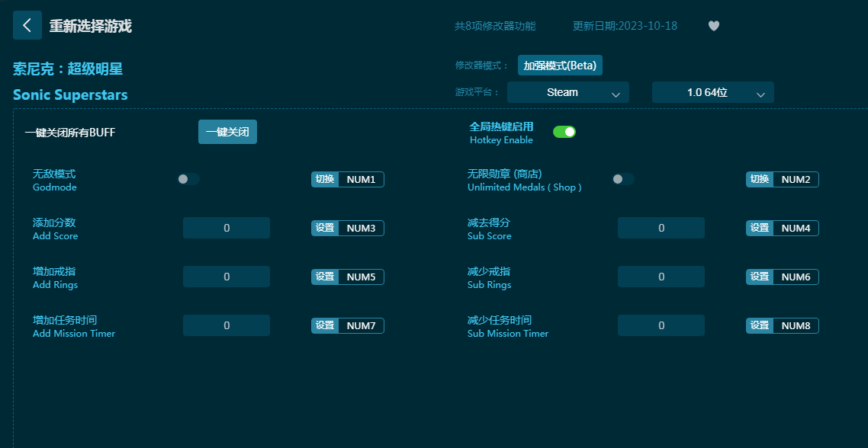The width and height of the screenshot is (868, 448).
Task: Toggle Unlimited Medals (Shop) switch
Action: tap(622, 179)
